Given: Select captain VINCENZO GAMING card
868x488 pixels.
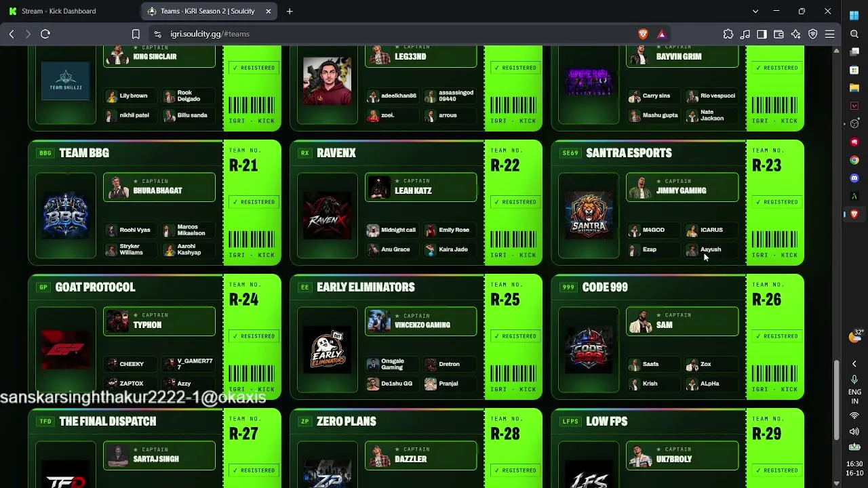Looking at the screenshot, I should [x=421, y=321].
